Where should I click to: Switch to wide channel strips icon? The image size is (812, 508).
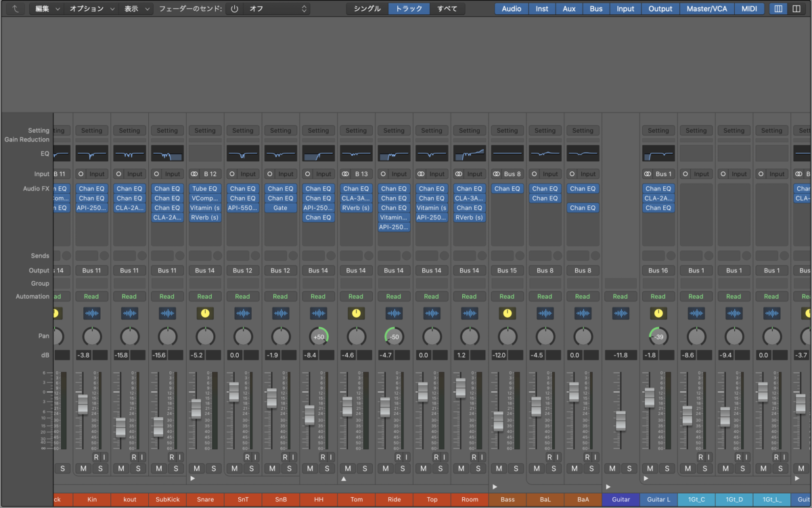[x=796, y=9]
